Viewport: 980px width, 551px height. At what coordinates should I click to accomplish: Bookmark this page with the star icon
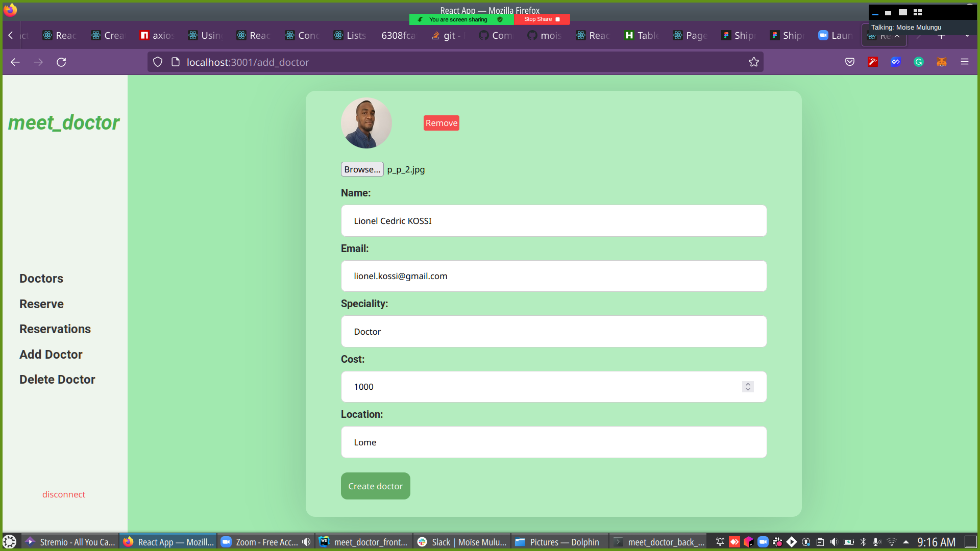(x=754, y=62)
